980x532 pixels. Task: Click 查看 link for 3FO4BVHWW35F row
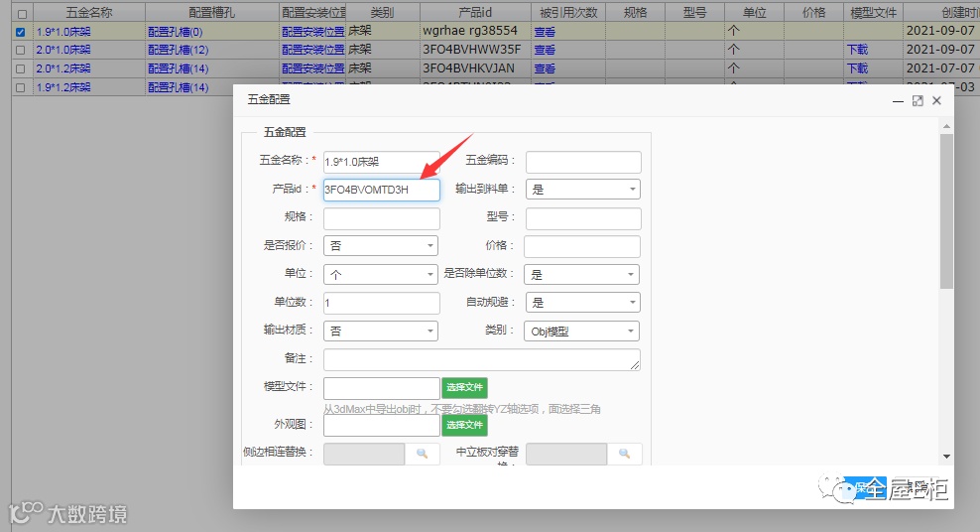(x=545, y=50)
